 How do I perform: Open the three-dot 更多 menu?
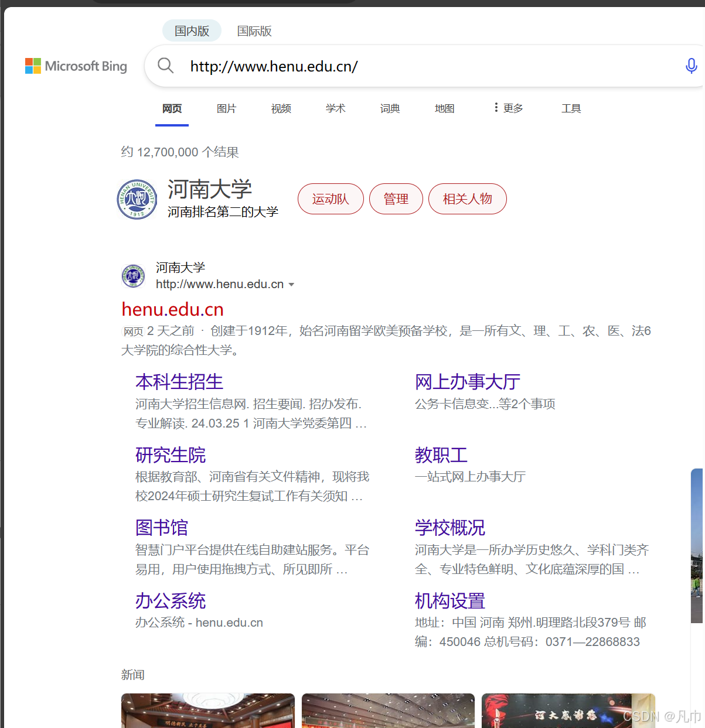(x=508, y=108)
